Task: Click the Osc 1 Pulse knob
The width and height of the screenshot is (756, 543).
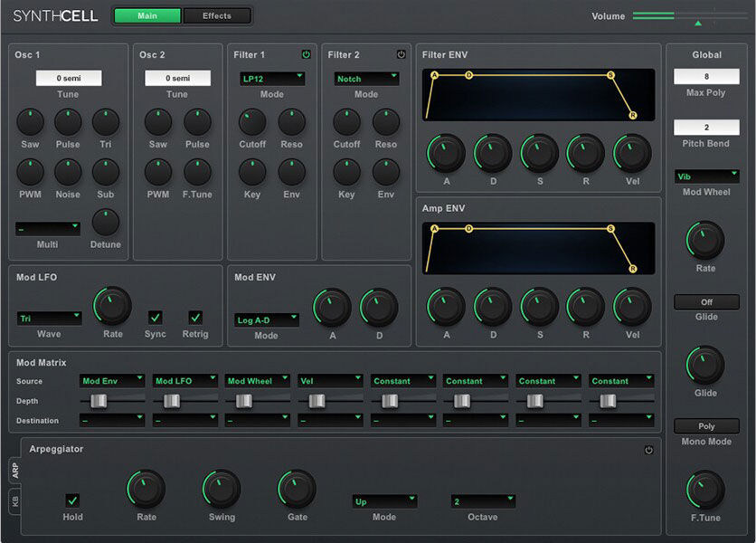Action: pyautogui.click(x=68, y=122)
